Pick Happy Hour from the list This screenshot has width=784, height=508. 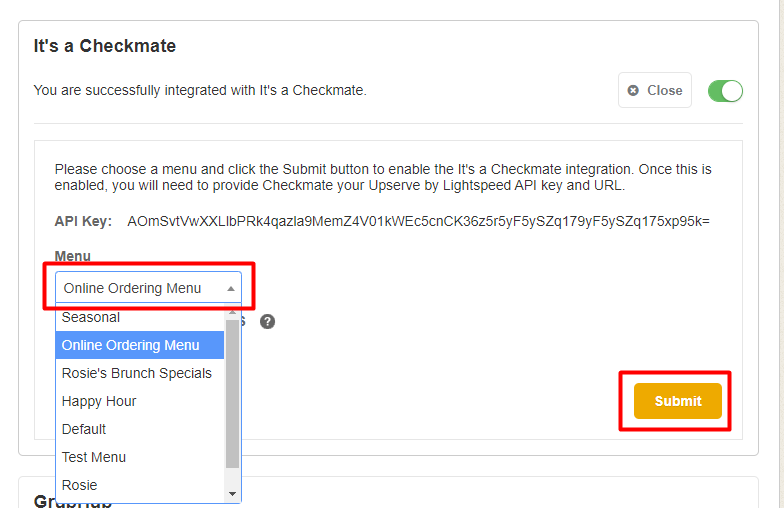point(99,401)
